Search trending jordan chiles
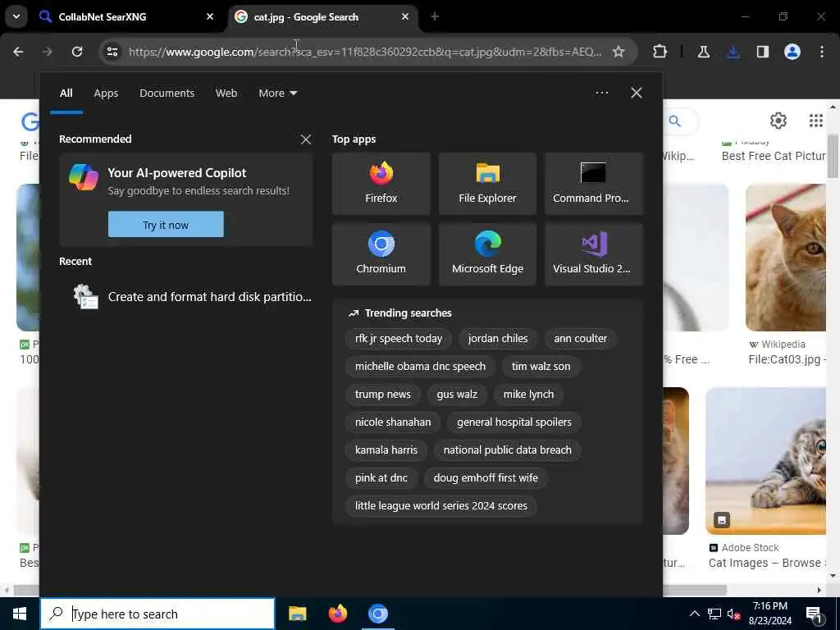840x630 pixels. (x=498, y=339)
